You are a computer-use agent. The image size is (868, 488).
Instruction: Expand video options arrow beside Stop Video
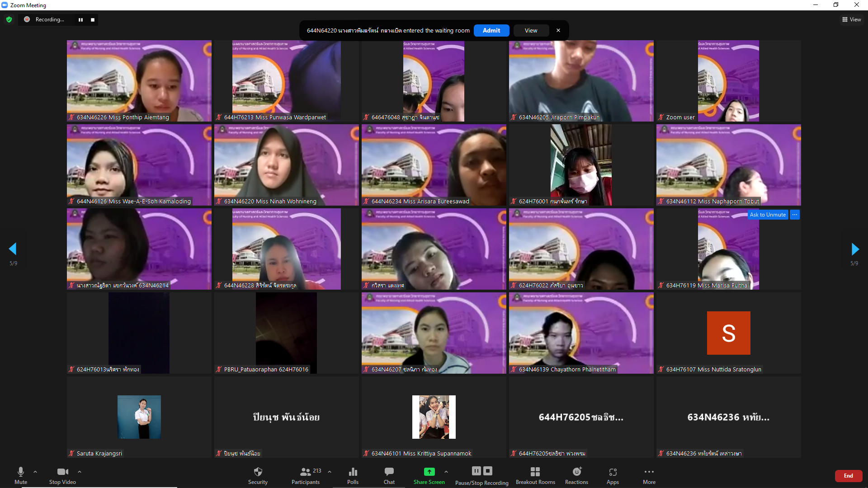(x=80, y=472)
